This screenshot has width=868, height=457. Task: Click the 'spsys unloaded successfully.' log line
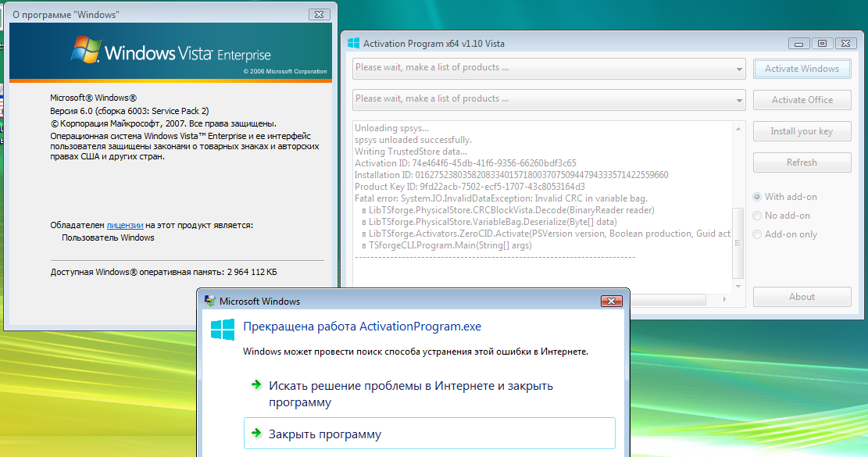click(x=413, y=140)
